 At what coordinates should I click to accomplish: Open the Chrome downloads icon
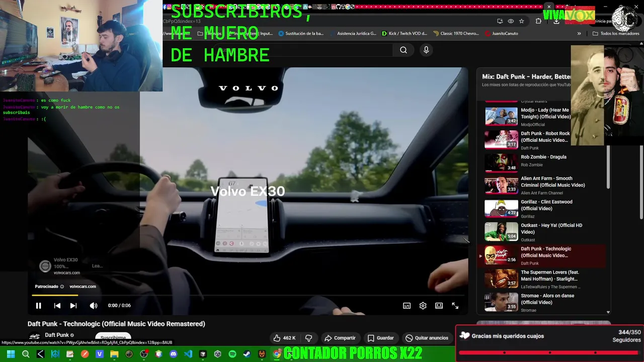pos(556,21)
